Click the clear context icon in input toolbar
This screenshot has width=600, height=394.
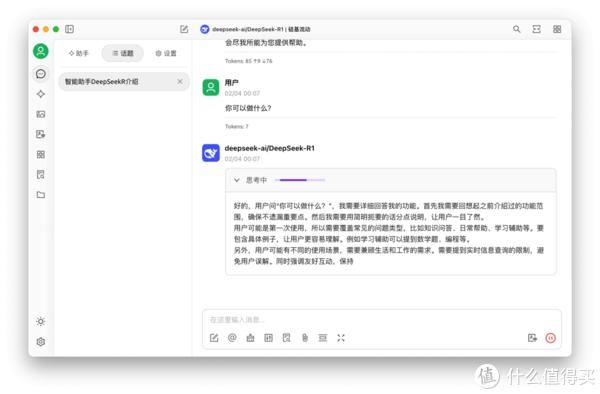[x=323, y=338]
